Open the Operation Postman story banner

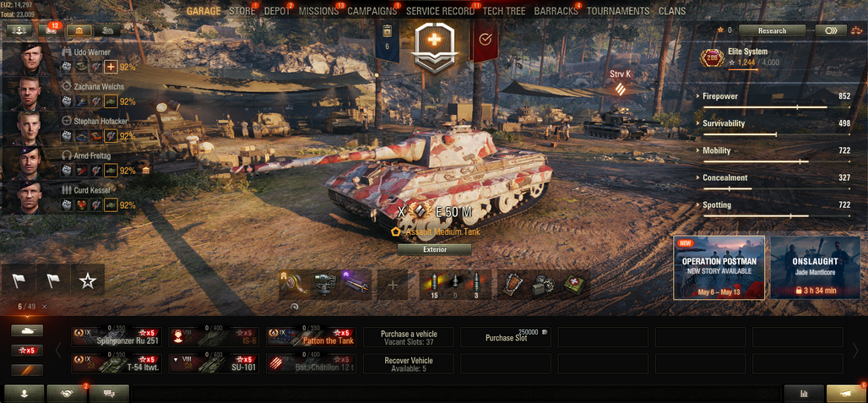coord(719,267)
